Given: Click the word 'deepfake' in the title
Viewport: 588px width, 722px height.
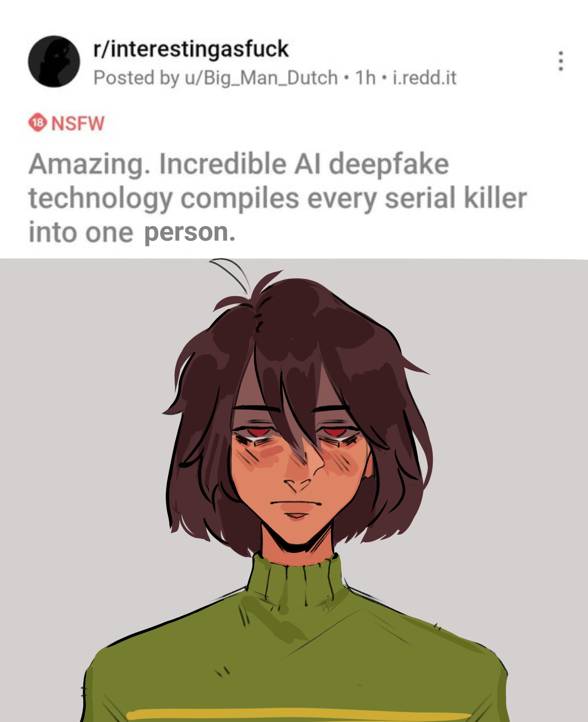Looking at the screenshot, I should (x=389, y=164).
